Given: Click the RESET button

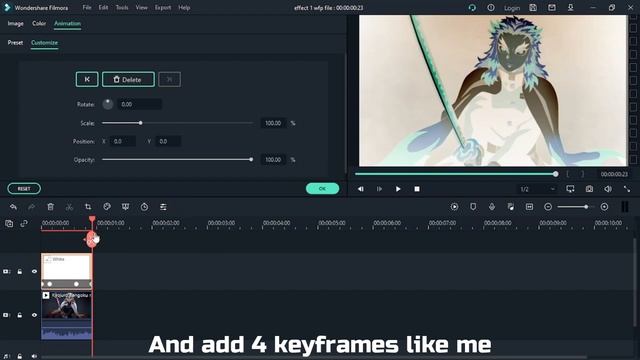Looking at the screenshot, I should click(24, 189).
